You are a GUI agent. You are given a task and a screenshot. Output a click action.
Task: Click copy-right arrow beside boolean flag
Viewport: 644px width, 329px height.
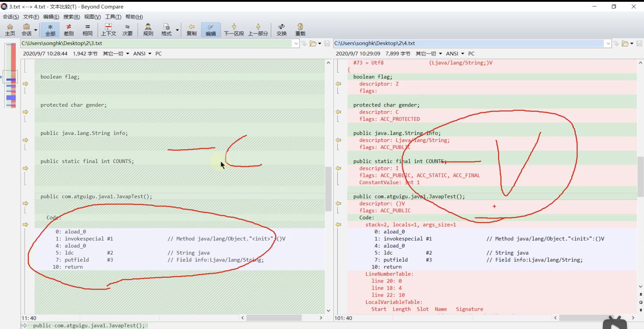26,84
